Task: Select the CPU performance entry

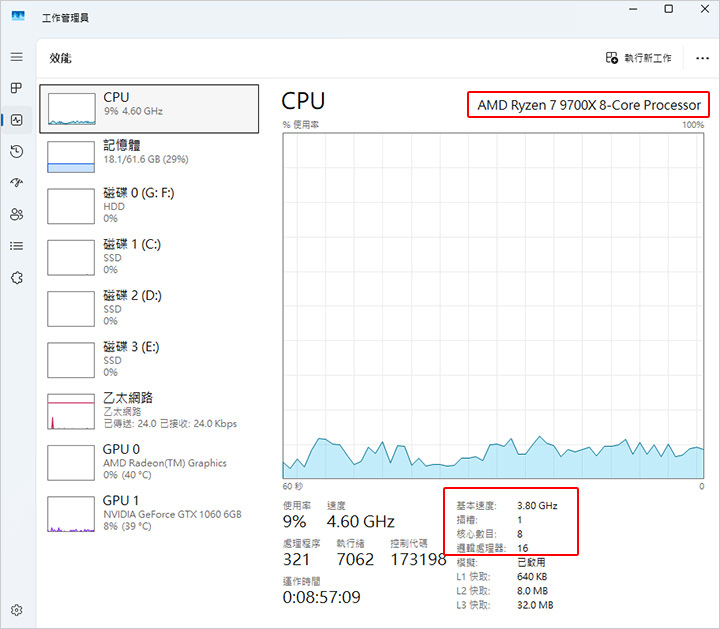Action: pyautogui.click(x=149, y=109)
